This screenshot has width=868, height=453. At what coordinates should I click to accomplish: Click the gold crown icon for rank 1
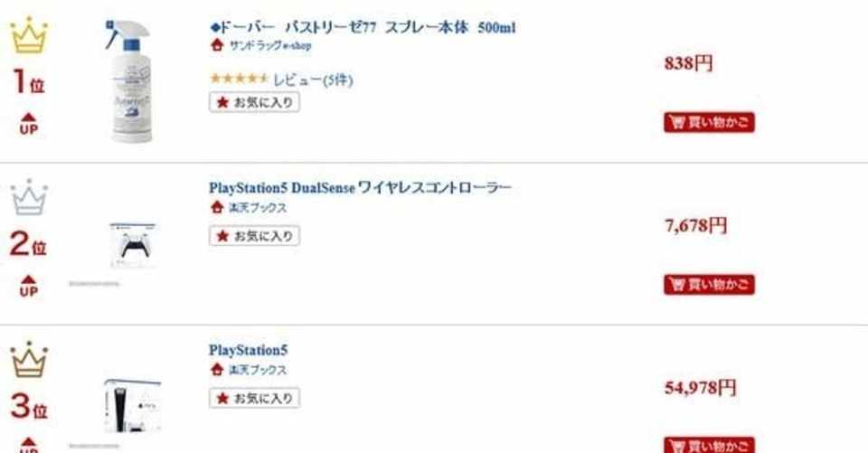(x=29, y=37)
